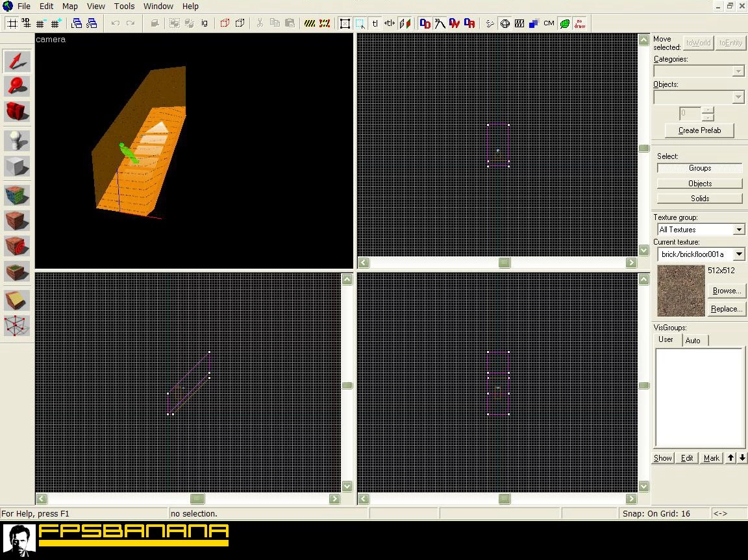Viewport: 748px width, 560px height.
Task: Click the Save window state icon
Action: [92, 23]
